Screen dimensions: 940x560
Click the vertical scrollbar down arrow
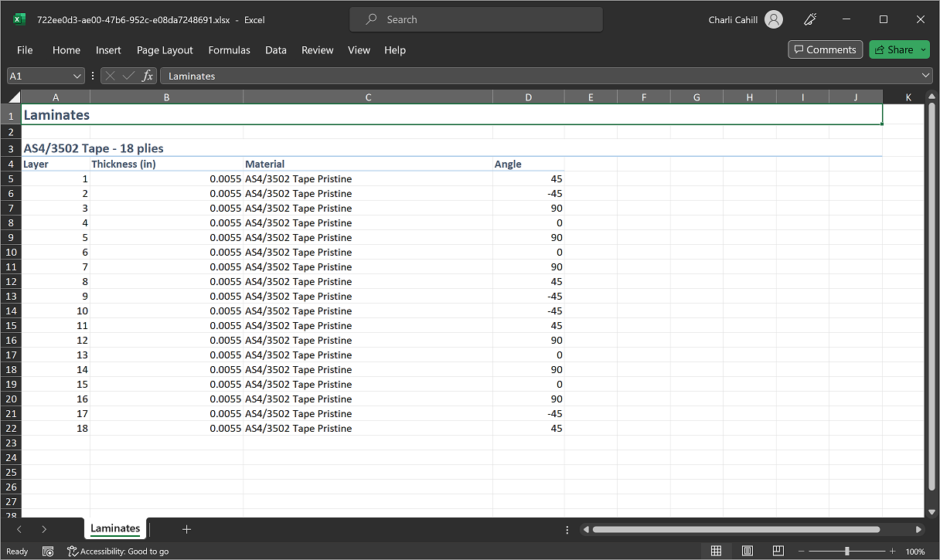click(x=931, y=511)
